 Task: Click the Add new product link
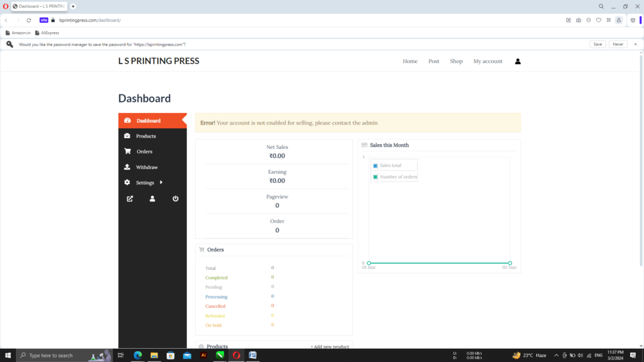(330, 346)
